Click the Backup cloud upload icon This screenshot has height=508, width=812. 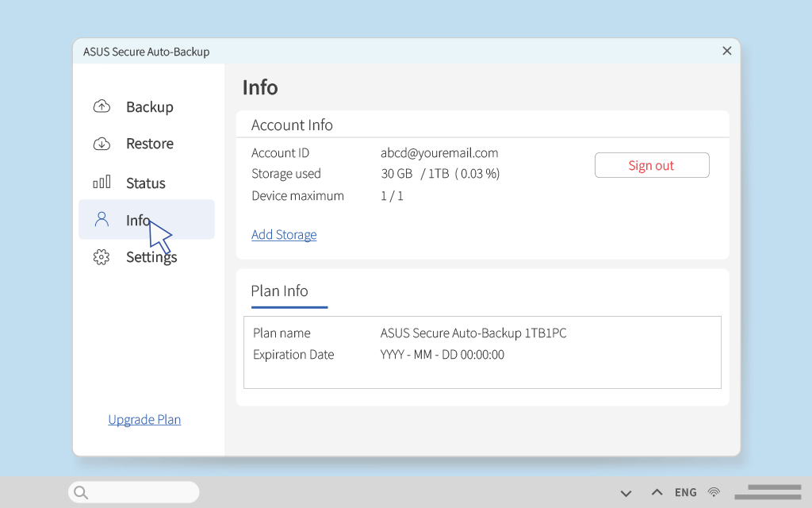[x=101, y=106]
